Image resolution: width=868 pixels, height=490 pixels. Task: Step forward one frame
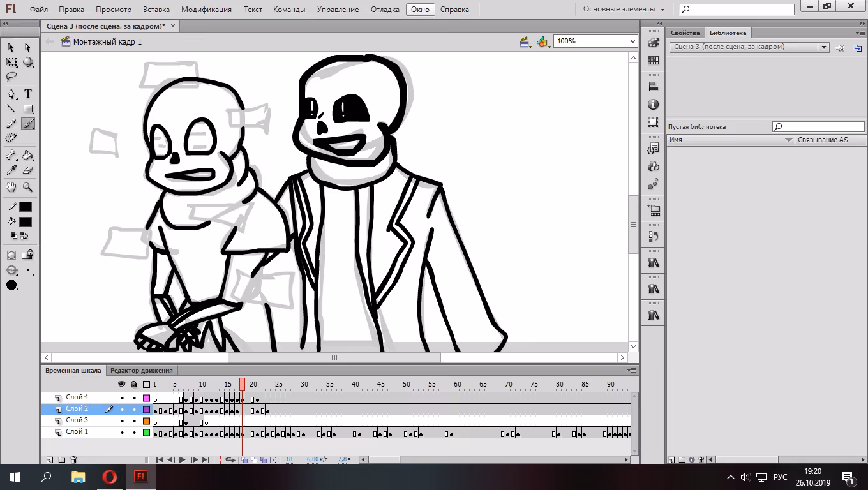click(194, 459)
